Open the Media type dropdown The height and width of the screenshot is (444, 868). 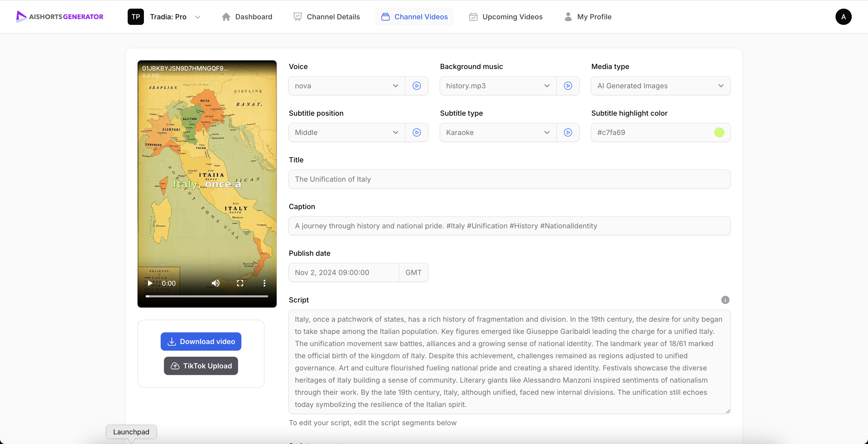tap(660, 86)
